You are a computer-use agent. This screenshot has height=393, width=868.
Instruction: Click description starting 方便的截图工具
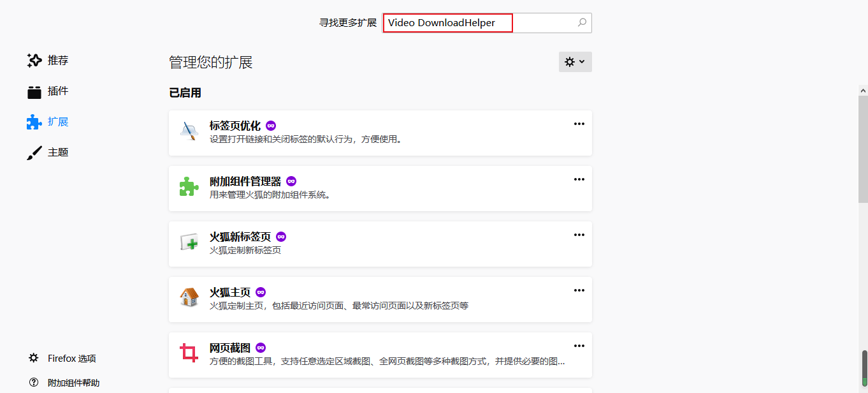[387, 361]
